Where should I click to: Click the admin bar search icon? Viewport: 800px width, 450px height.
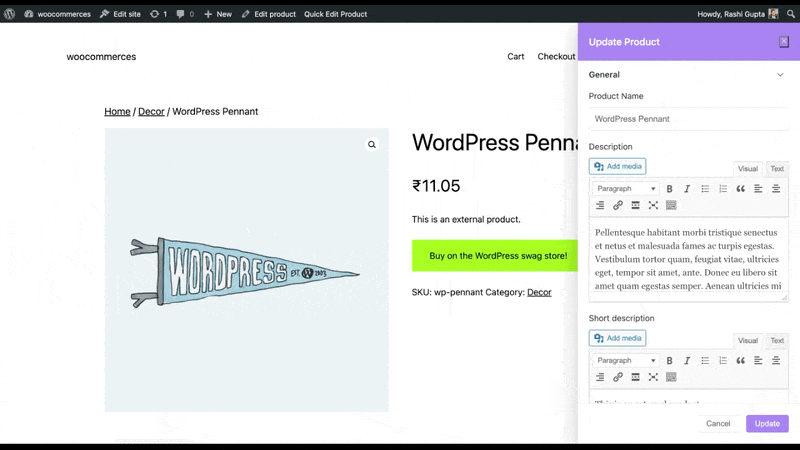[x=791, y=14]
